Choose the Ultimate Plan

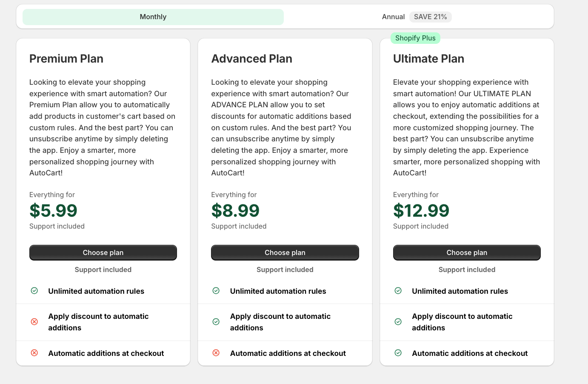tap(467, 252)
